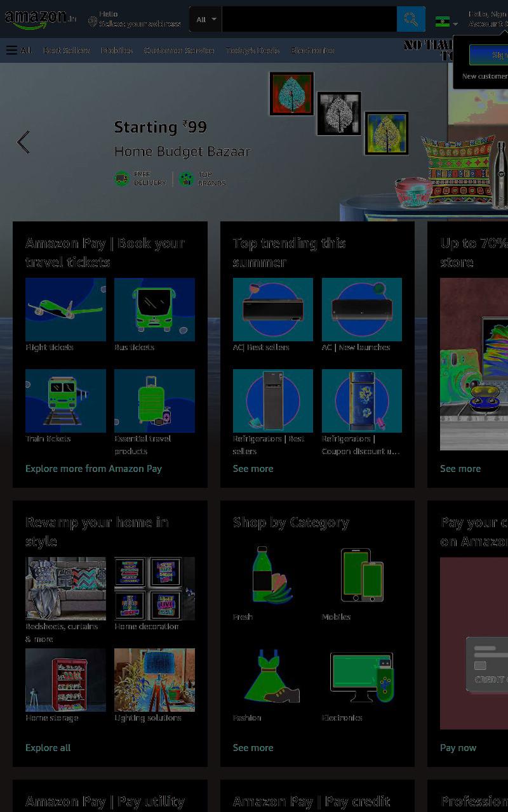Image resolution: width=508 pixels, height=812 pixels.
Task: Open Home decoration image
Action: (154, 589)
